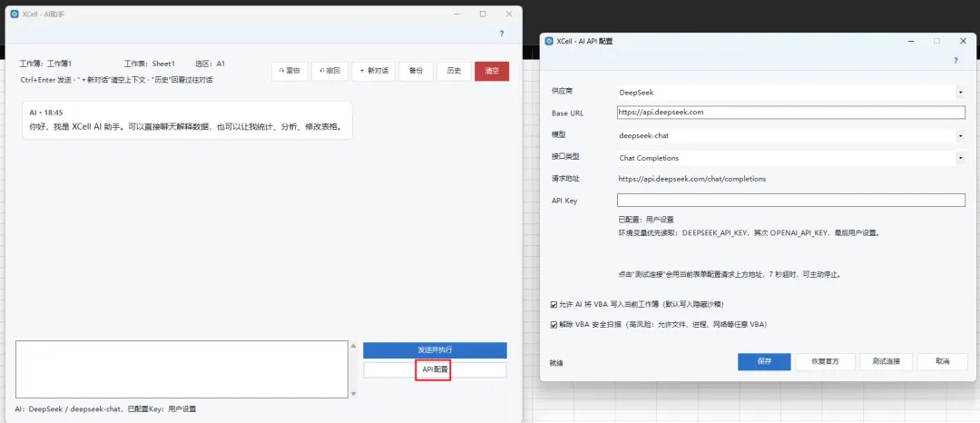Click the 选区: A1 label

(x=210, y=64)
